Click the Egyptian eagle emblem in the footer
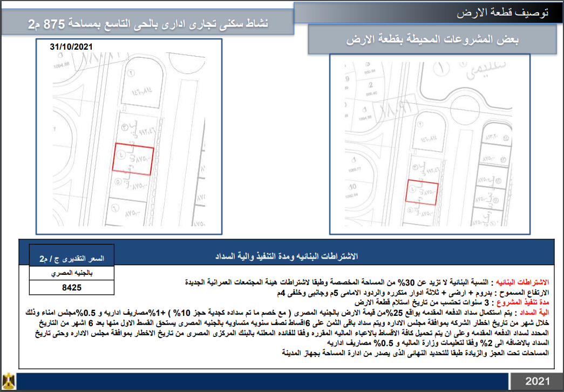This screenshot has width=564, height=392. click(9, 381)
